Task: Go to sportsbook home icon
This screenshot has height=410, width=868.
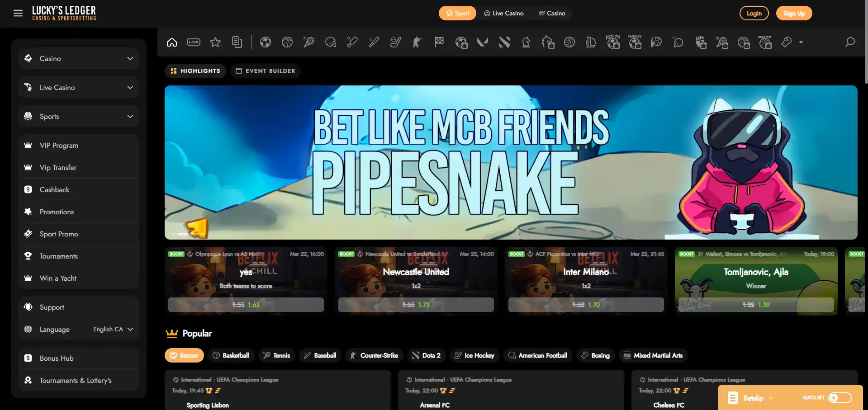Action: (172, 42)
